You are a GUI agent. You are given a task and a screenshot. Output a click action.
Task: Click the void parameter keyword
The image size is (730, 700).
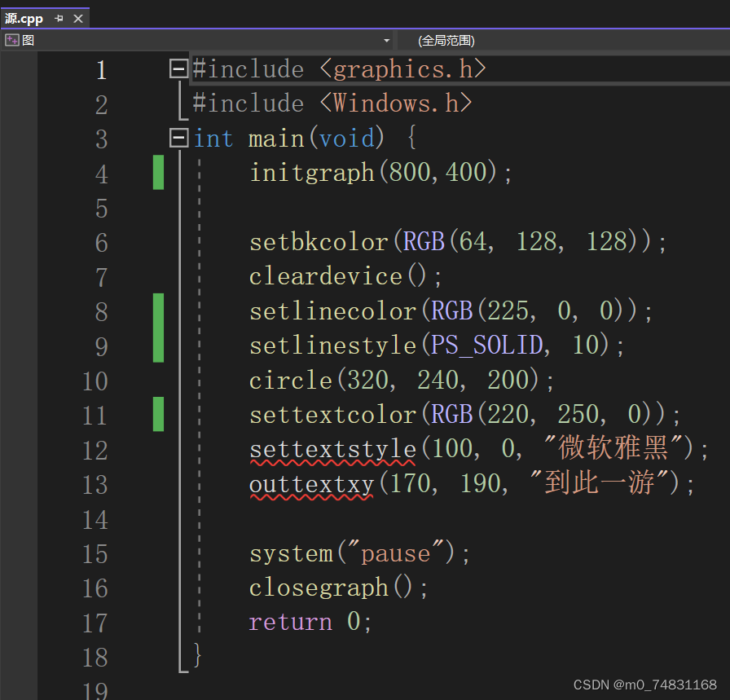[347, 139]
